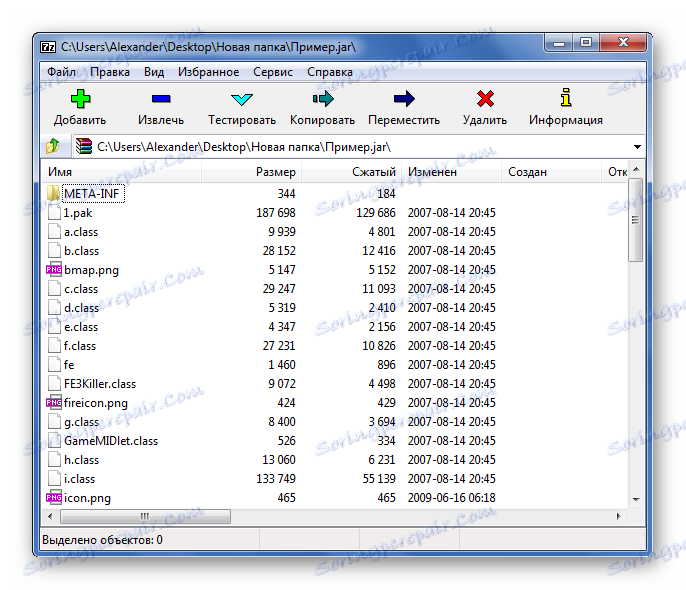Click the file icon beside 1.pak

54,213
